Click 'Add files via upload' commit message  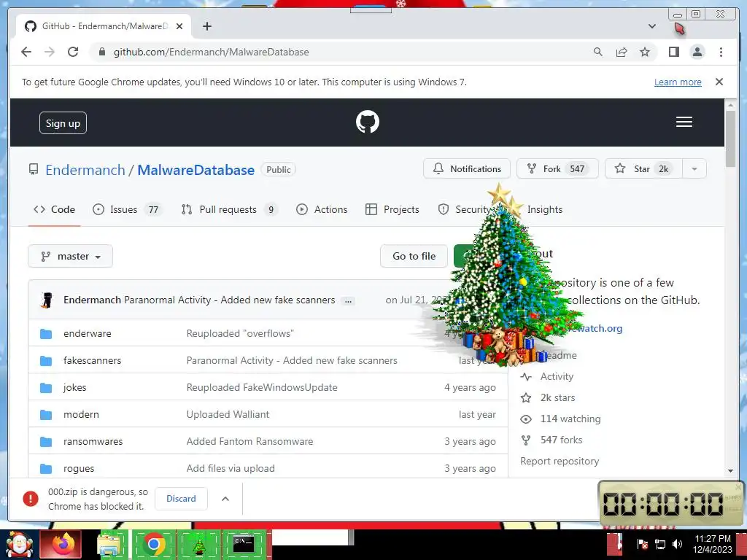click(x=231, y=469)
